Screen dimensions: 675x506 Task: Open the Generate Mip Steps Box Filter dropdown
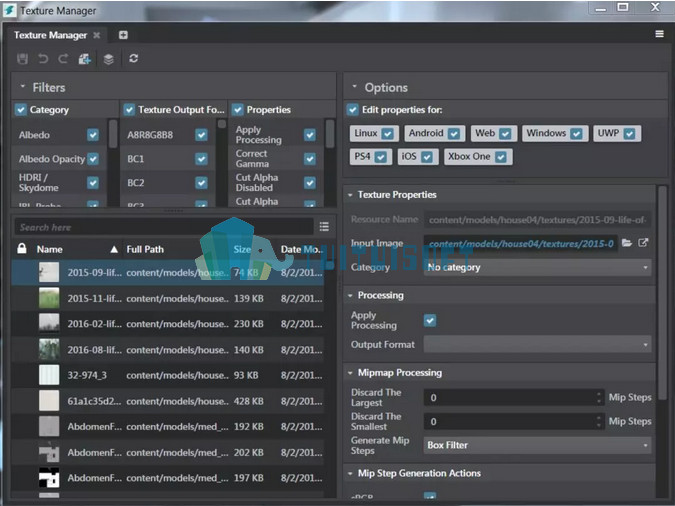pos(537,445)
